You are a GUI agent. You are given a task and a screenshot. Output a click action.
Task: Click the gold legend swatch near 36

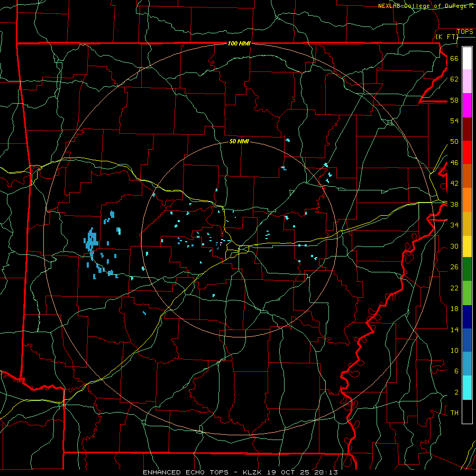point(467,224)
